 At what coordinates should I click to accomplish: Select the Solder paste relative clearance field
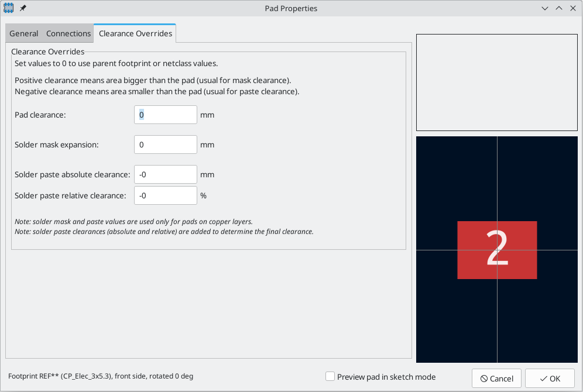[166, 195]
